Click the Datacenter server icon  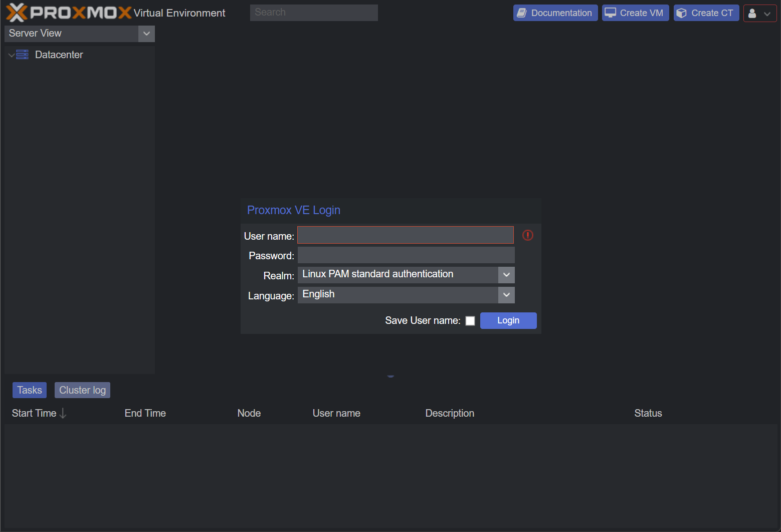[22, 55]
